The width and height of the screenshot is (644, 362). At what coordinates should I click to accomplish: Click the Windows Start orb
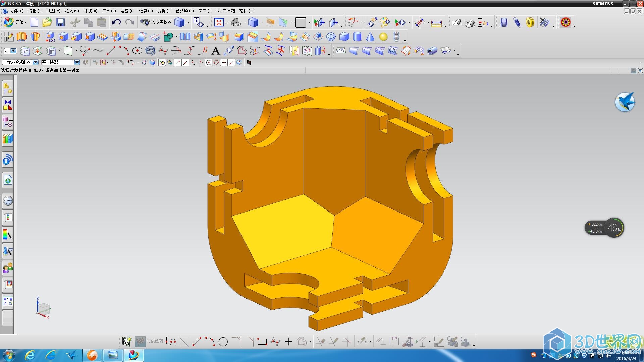tap(9, 355)
